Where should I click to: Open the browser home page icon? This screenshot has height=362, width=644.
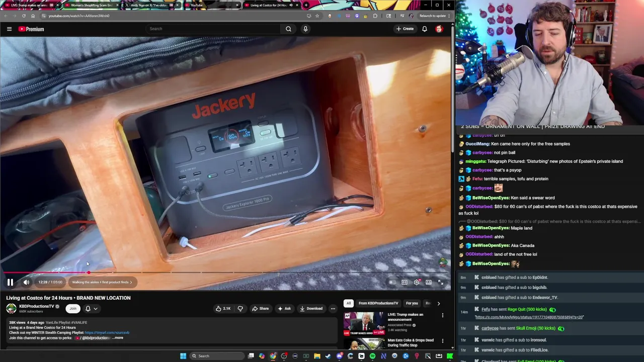point(33,16)
